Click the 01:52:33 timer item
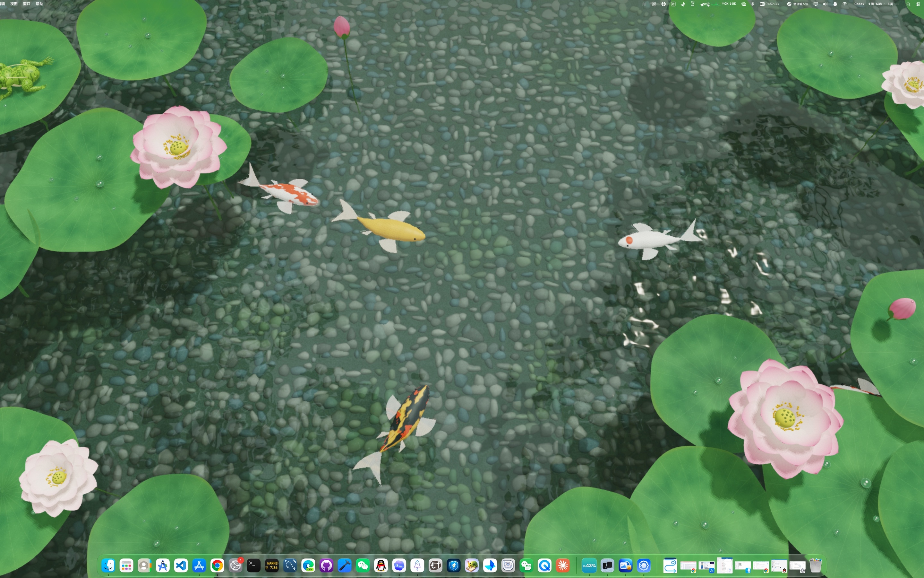 pos(769,4)
